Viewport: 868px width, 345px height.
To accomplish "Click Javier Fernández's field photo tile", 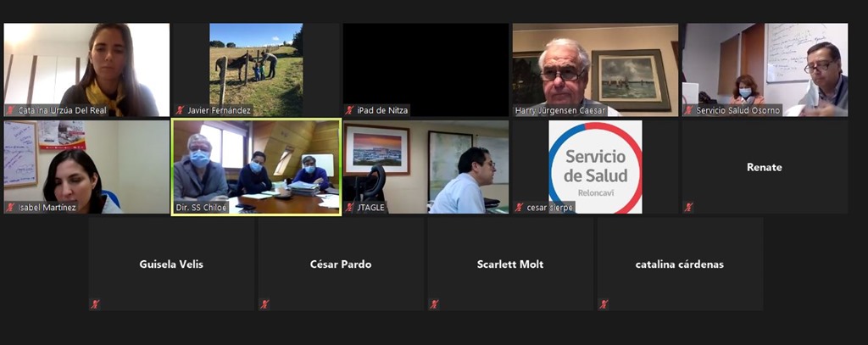I will (x=256, y=70).
